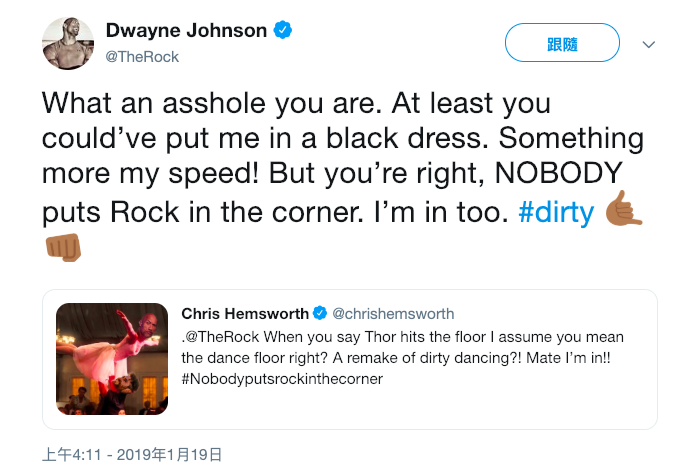Click the Chris Hemsworth display name
Screen dimensions: 697x474
244,313
